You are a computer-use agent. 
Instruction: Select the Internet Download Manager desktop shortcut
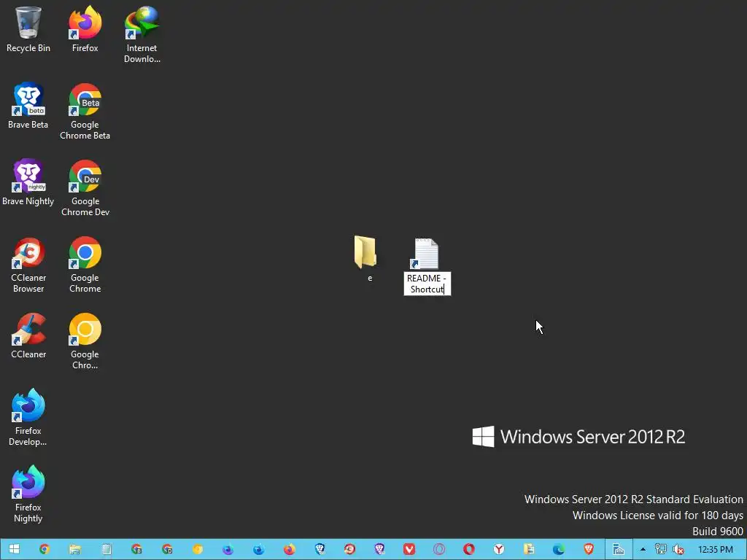point(142,35)
